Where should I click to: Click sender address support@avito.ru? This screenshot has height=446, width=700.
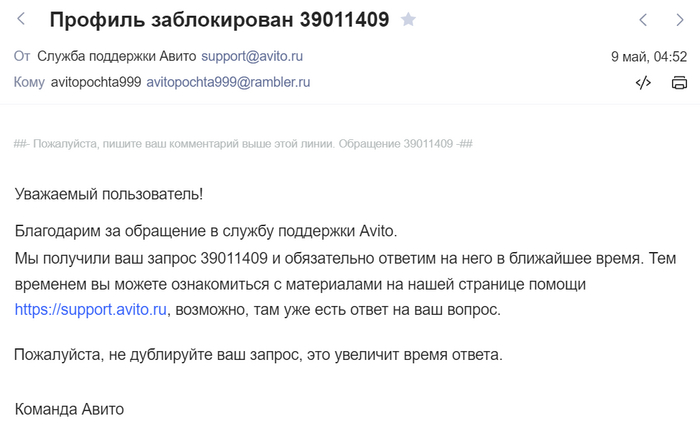[252, 56]
